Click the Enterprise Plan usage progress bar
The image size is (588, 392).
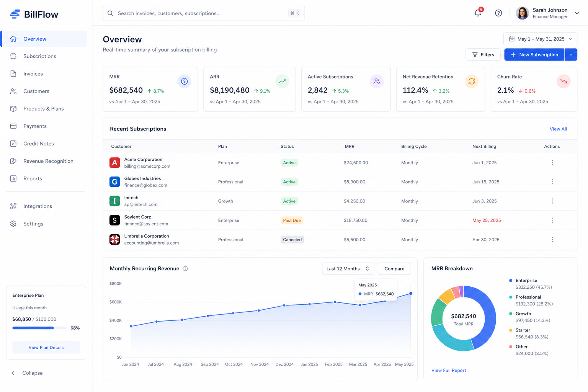[39, 328]
